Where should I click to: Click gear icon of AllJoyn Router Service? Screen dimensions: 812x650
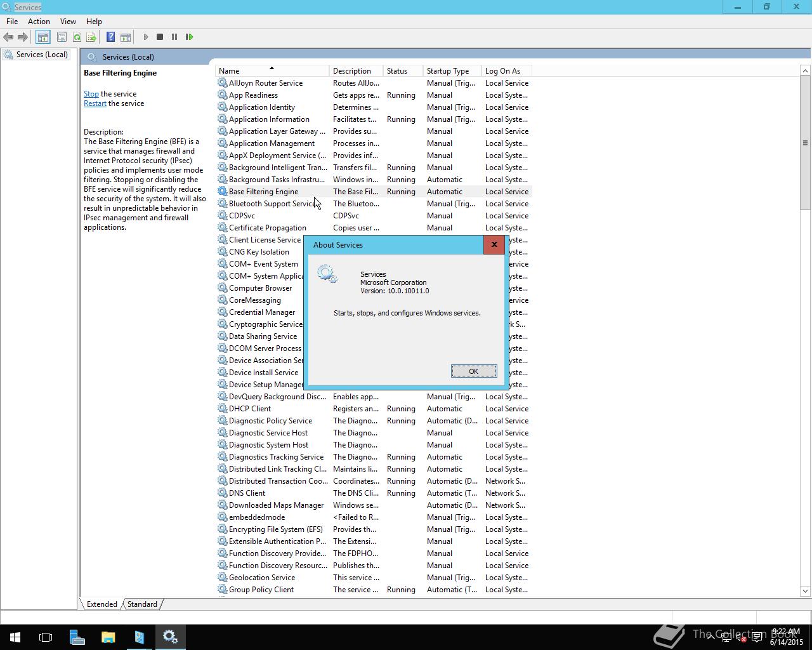click(x=223, y=83)
